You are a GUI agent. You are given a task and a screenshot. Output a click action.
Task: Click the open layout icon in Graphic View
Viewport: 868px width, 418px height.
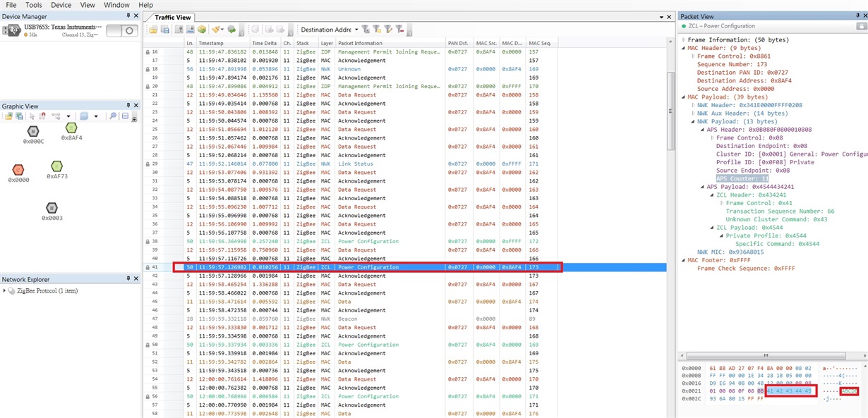coord(9,116)
